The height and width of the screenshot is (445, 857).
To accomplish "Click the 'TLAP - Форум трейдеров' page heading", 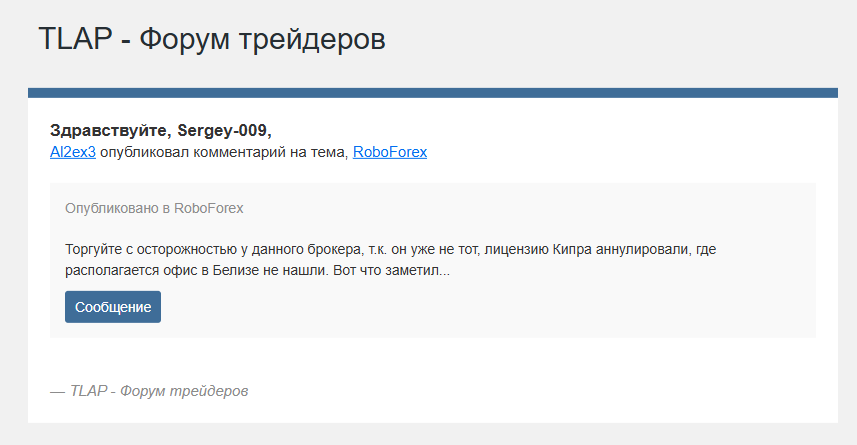I will pyautogui.click(x=212, y=39).
